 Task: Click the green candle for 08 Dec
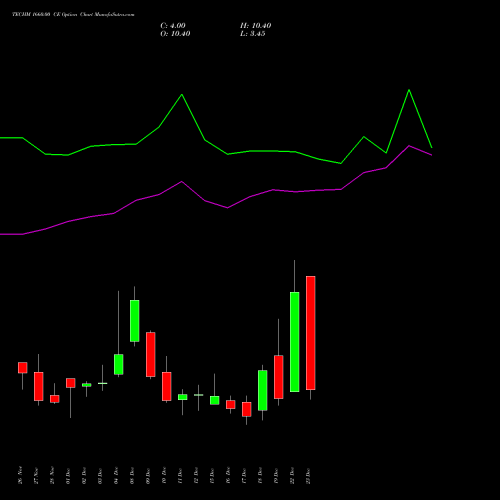135,321
